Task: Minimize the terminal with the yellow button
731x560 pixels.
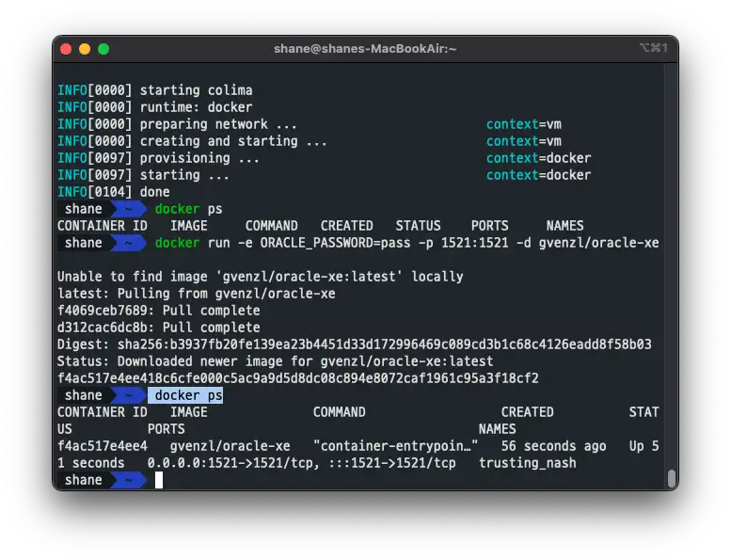Action: pos(85,49)
